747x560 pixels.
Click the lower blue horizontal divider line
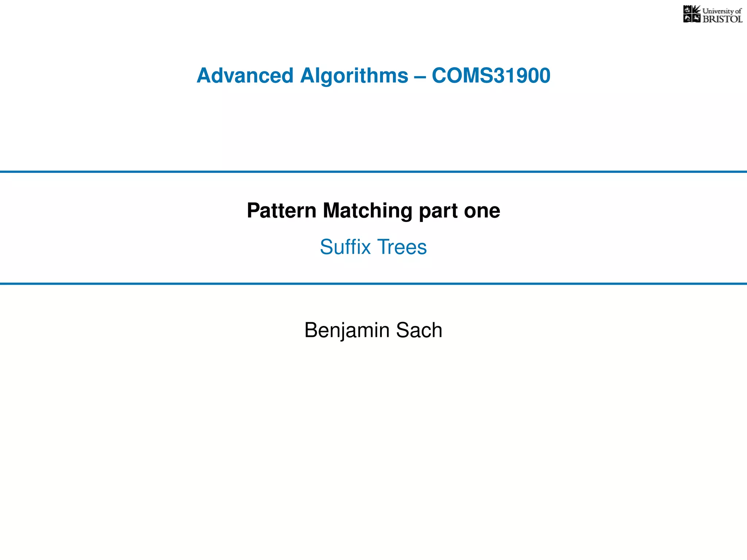click(373, 283)
